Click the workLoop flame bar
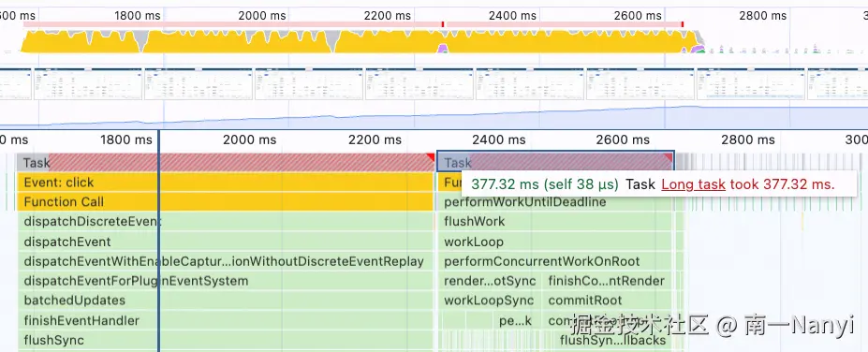Screen dimensions: 868x352 555,242
